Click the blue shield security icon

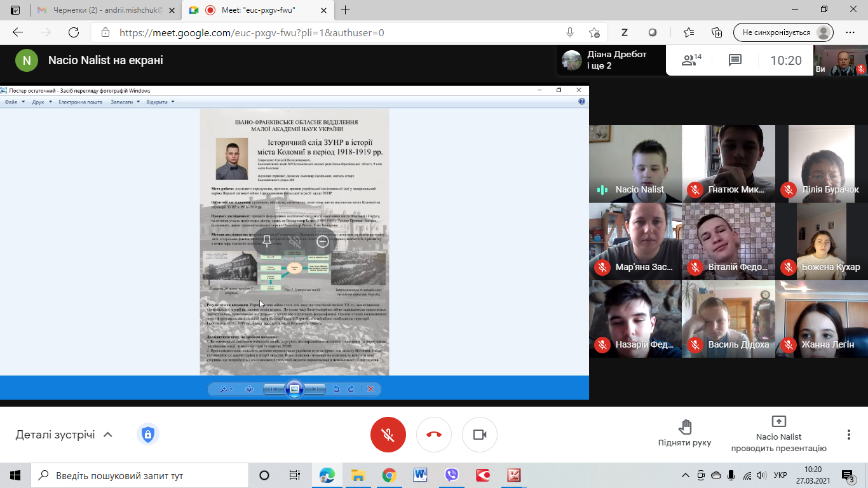[147, 435]
